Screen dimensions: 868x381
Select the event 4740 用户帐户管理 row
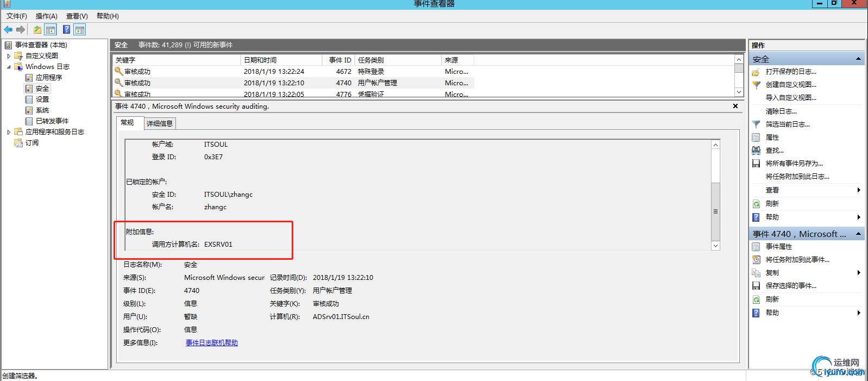pyautogui.click(x=293, y=83)
